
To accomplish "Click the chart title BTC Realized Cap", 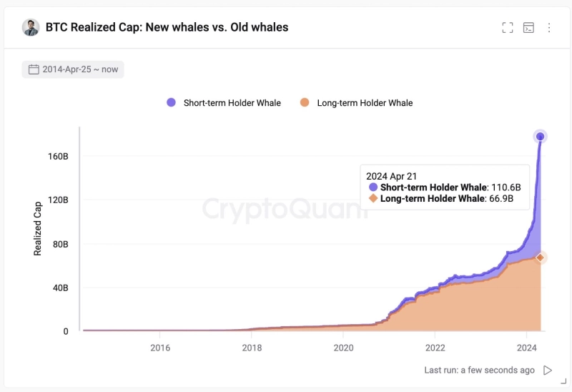I will [x=167, y=27].
